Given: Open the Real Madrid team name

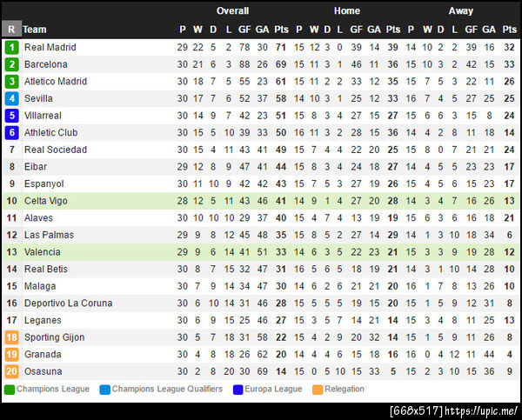Looking at the screenshot, I should (50, 47).
